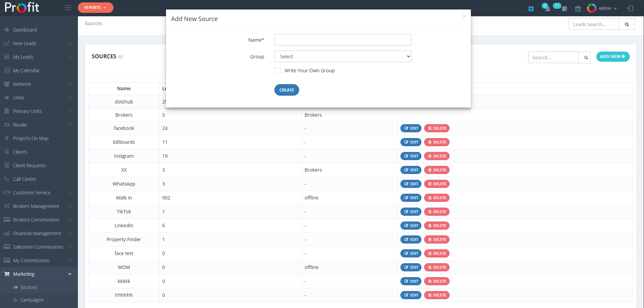
Task: Click the CREATE button in the modal
Action: click(287, 90)
